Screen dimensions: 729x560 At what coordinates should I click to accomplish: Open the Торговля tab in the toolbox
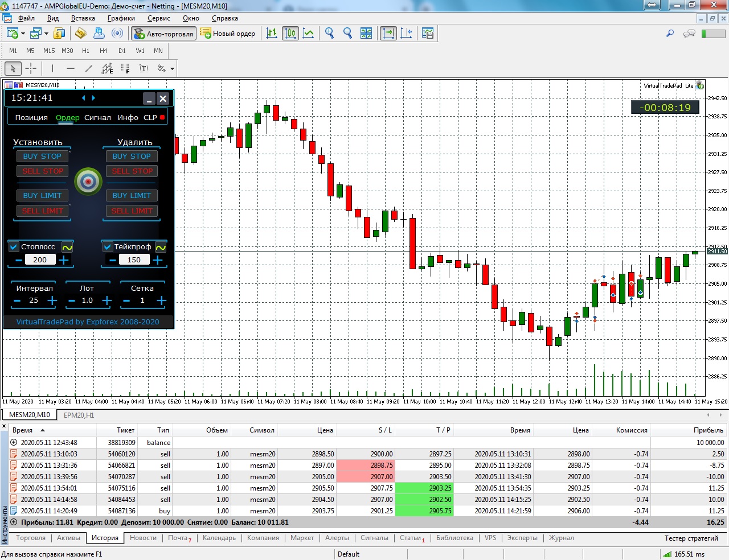[x=31, y=538]
